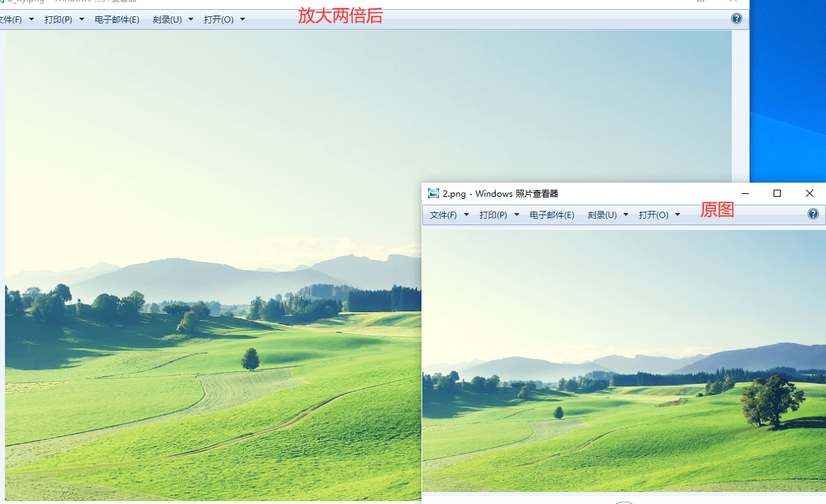Open the 打开(O) menu in 2.png window
826x504 pixels.
point(655,214)
